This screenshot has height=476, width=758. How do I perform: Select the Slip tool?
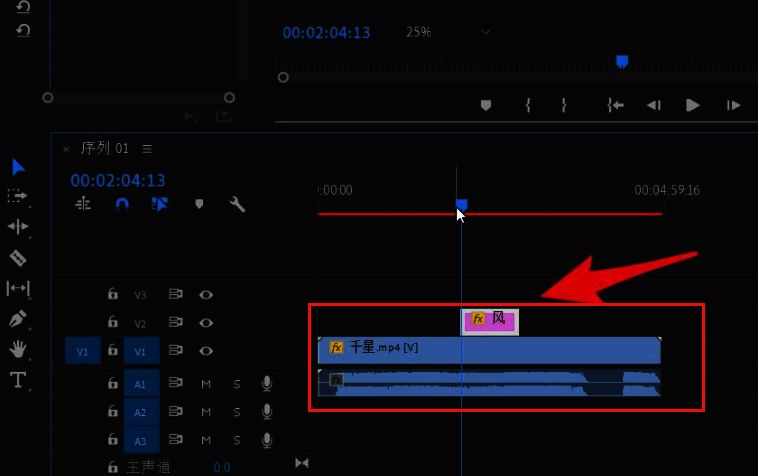click(x=18, y=288)
